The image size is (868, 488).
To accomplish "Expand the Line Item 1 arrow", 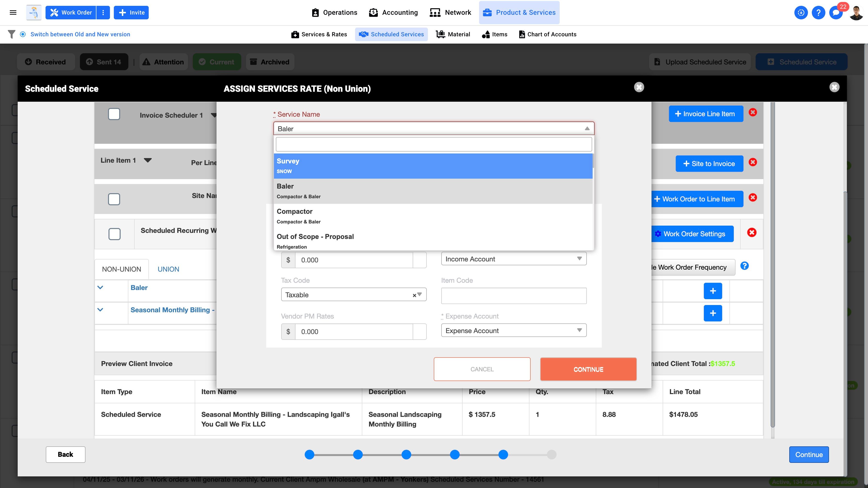I will click(147, 160).
